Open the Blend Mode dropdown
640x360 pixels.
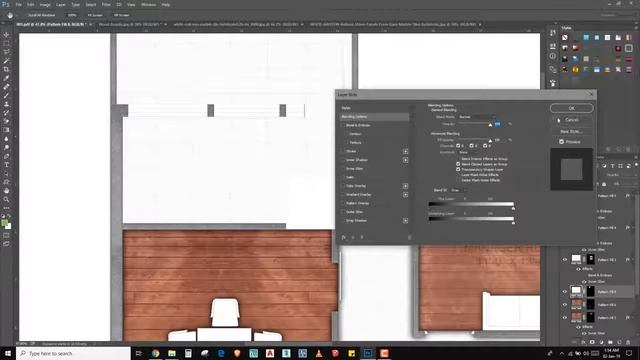477,117
